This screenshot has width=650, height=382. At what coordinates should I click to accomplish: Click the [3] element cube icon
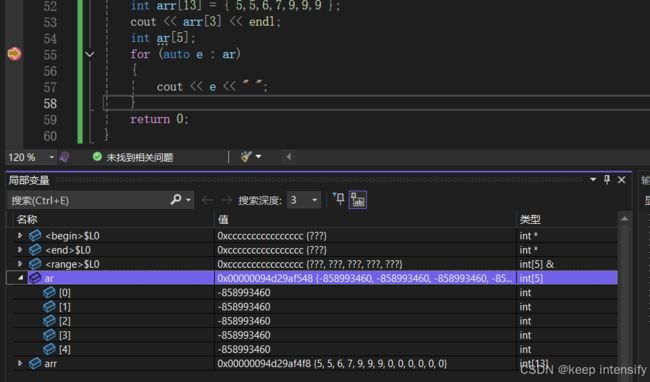point(49,334)
